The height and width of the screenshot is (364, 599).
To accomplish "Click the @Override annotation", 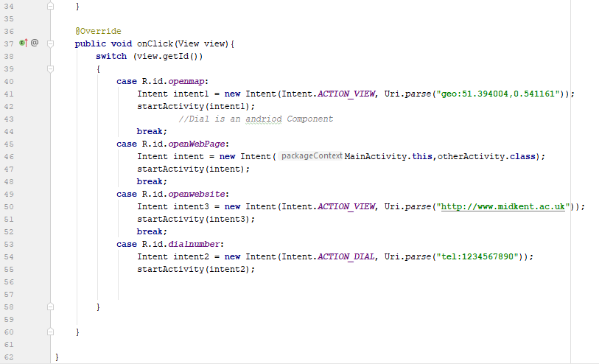I will click(x=98, y=31).
